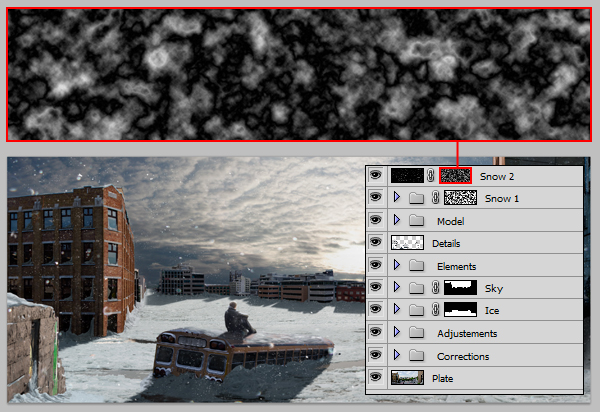Select the Adjustements group name
The height and width of the screenshot is (412, 600).
pyautogui.click(x=467, y=334)
